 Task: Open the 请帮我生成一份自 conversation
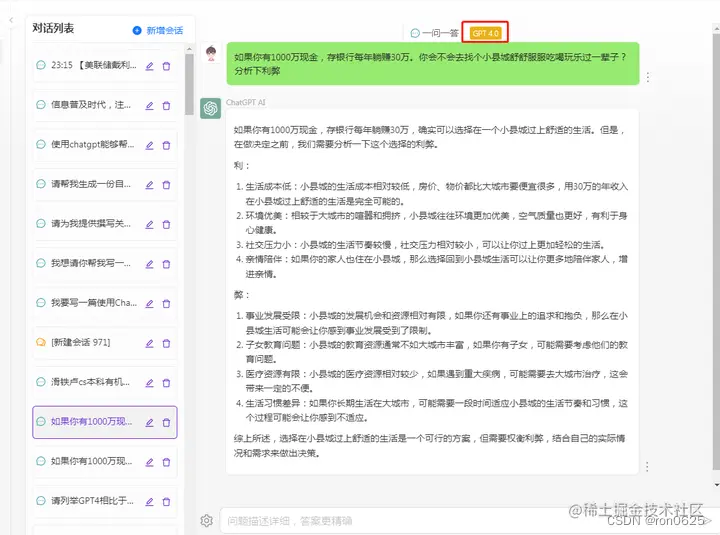point(105,184)
